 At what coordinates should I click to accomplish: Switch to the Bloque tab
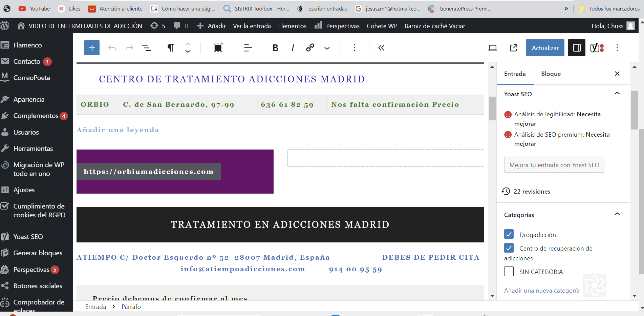[551, 74]
